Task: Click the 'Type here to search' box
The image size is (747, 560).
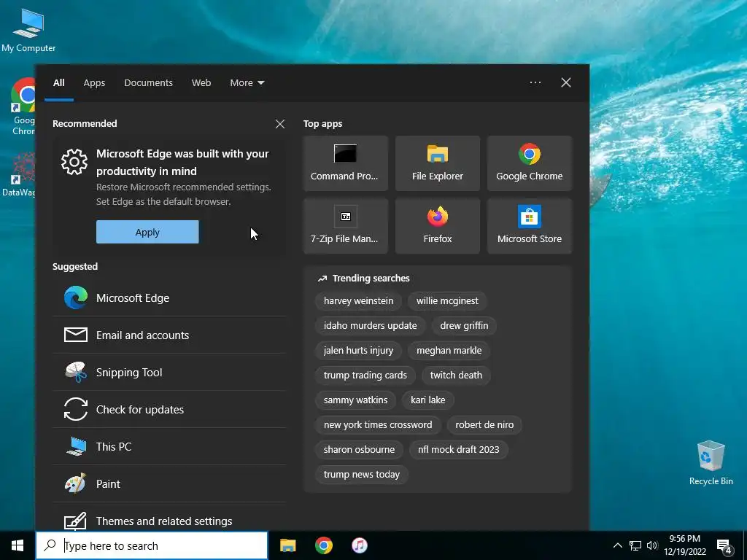Action: tap(152, 545)
